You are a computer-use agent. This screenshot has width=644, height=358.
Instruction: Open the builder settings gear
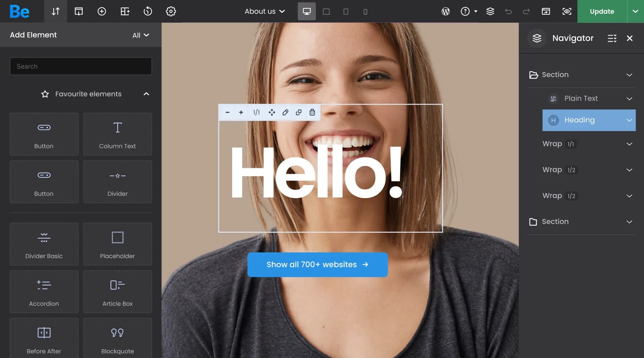point(171,11)
